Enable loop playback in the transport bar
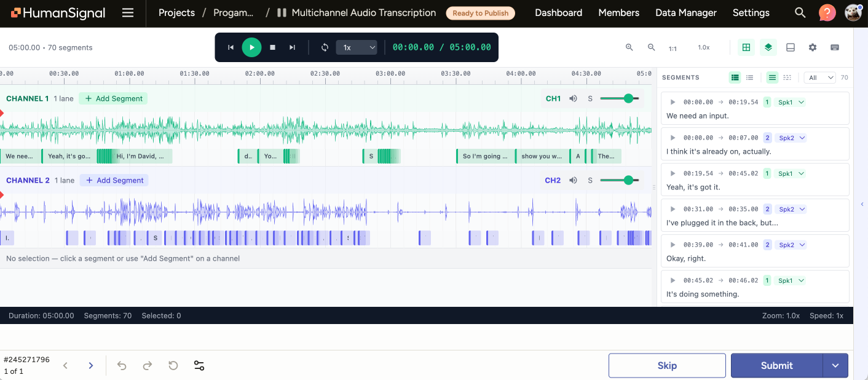Screen dimensions: 868x380 point(324,47)
